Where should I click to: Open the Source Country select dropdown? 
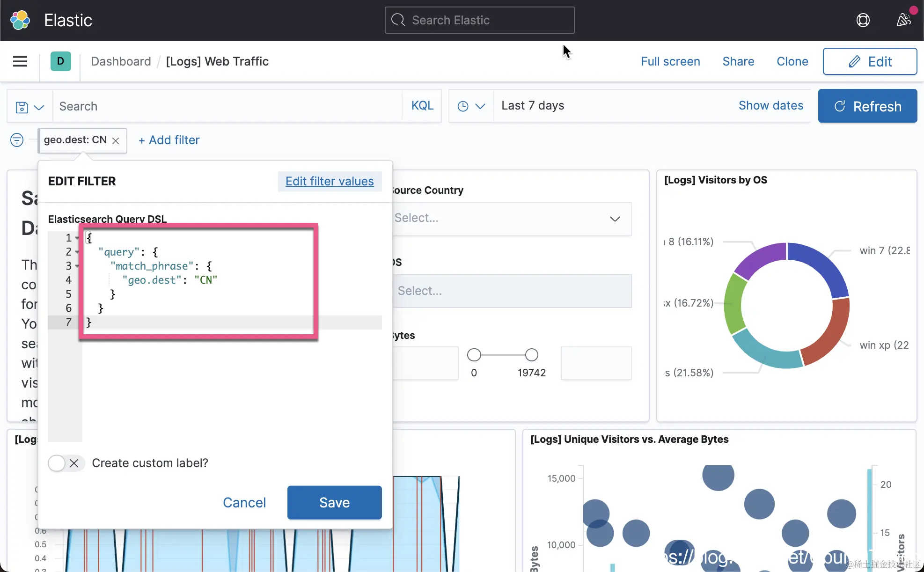tap(511, 219)
